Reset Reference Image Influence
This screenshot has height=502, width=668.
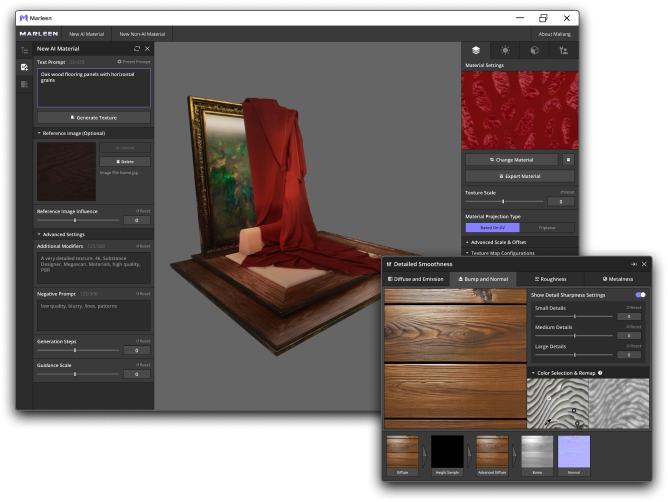click(x=144, y=211)
